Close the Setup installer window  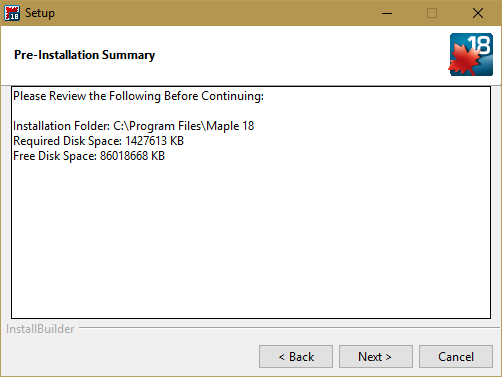(x=478, y=13)
